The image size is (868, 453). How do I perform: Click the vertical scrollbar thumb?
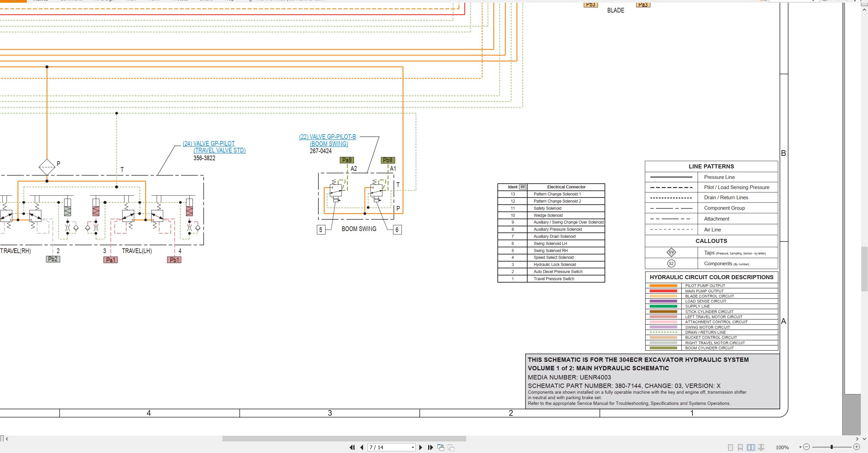click(x=864, y=269)
